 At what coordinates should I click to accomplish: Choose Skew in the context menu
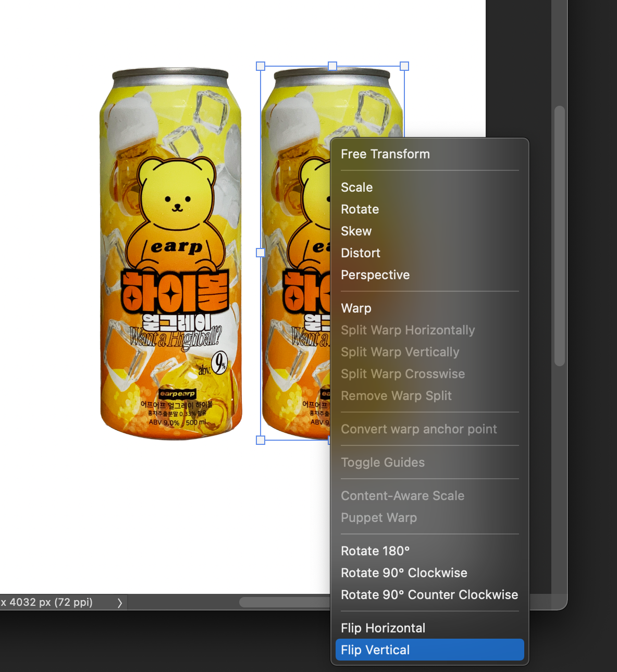point(429,231)
